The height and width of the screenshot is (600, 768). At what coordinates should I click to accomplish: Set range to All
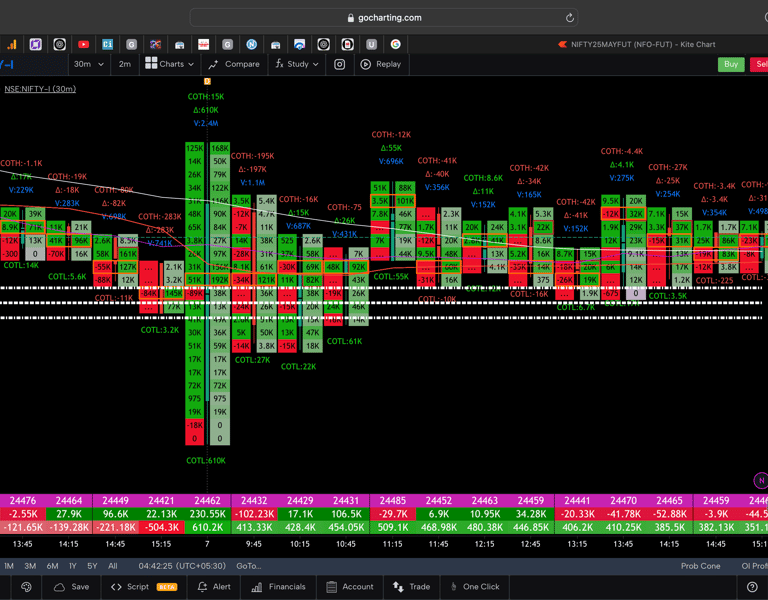113,566
